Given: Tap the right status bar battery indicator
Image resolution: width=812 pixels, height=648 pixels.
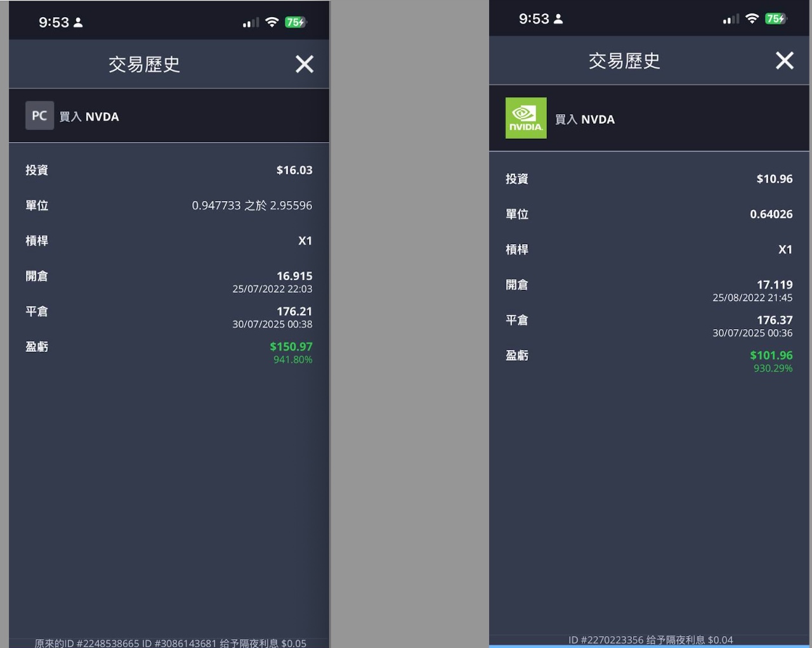Looking at the screenshot, I should click(775, 19).
